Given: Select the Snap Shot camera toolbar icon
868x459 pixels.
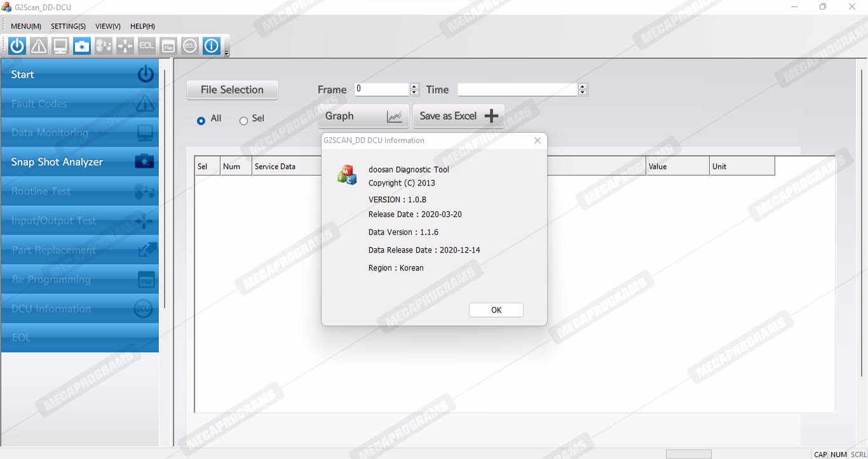Looking at the screenshot, I should (82, 46).
